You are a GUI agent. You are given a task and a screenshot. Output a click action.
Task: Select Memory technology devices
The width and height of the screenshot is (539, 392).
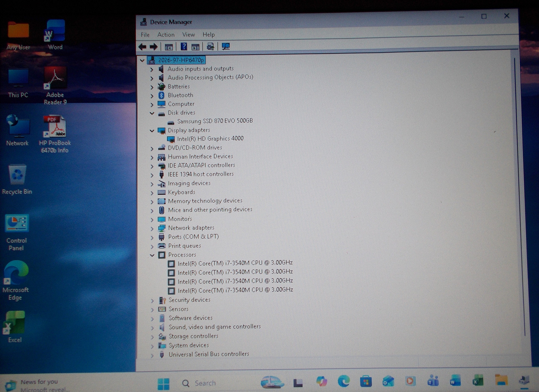(205, 201)
